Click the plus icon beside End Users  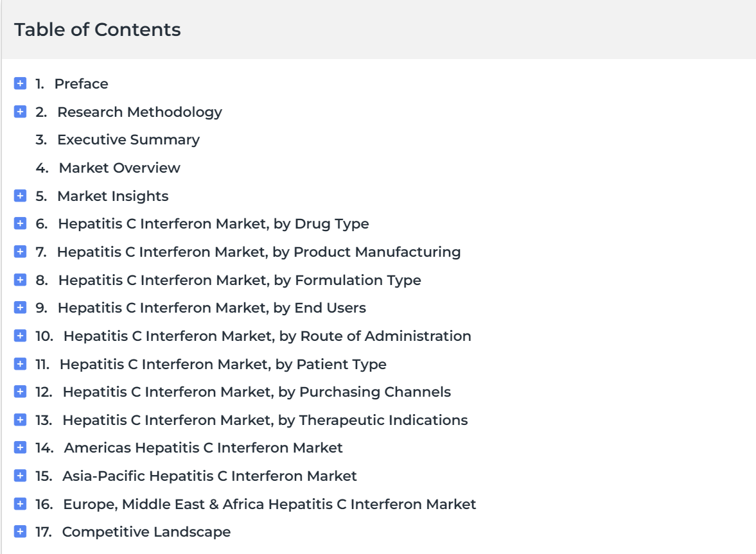(21, 307)
